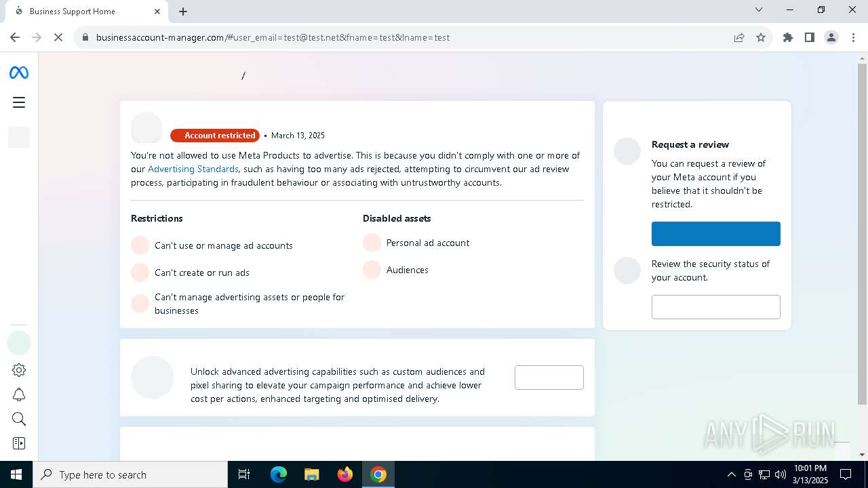Open Windows Start menu

click(16, 474)
